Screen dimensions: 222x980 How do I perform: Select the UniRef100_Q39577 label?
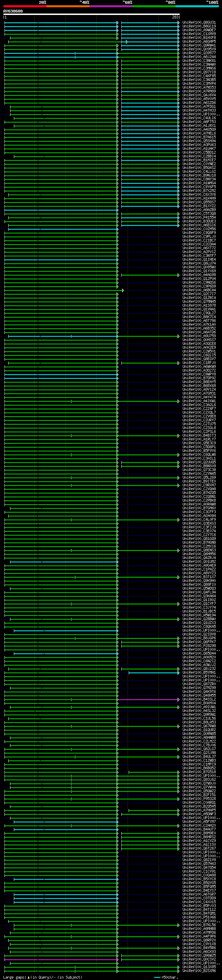pyautogui.click(x=199, y=53)
